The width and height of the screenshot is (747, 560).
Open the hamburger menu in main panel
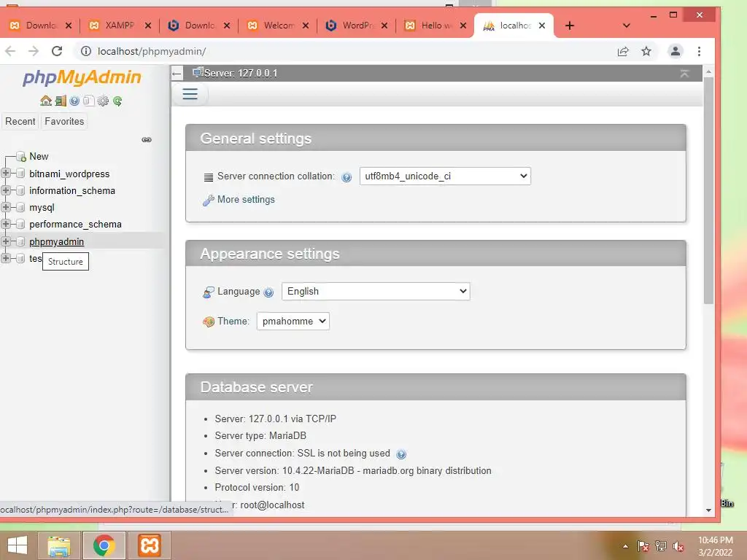point(190,94)
